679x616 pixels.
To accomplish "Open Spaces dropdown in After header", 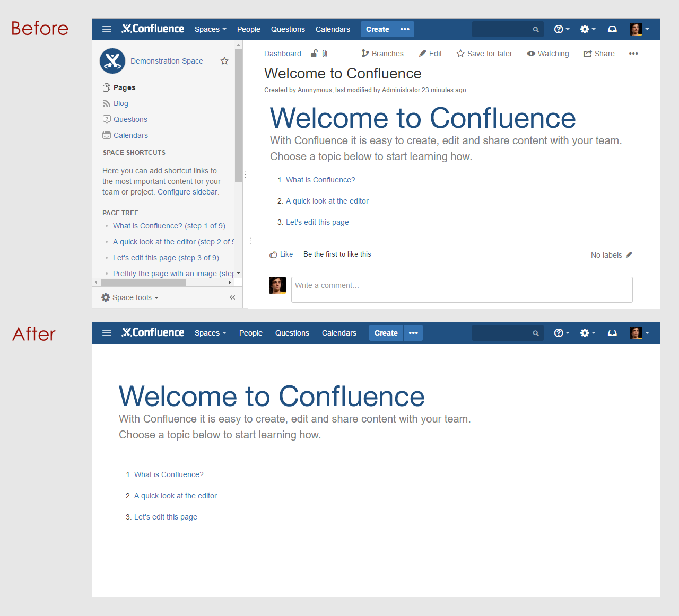I will point(210,333).
